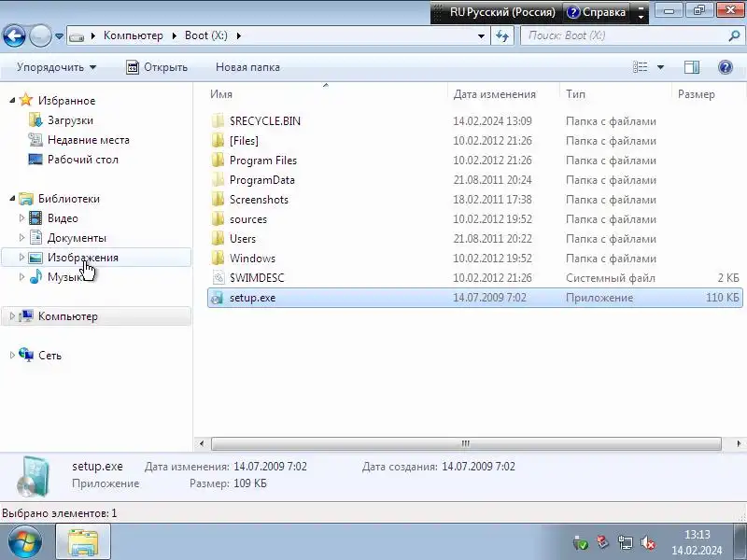This screenshot has height=560, width=747.
Task: Open the network tray icon
Action: tap(625, 542)
